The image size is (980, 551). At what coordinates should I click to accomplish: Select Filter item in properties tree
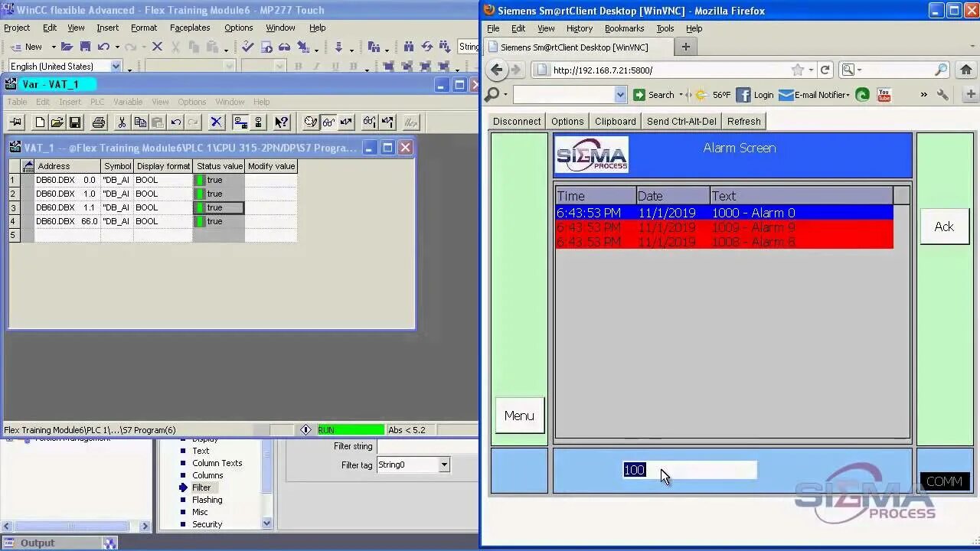click(x=201, y=487)
